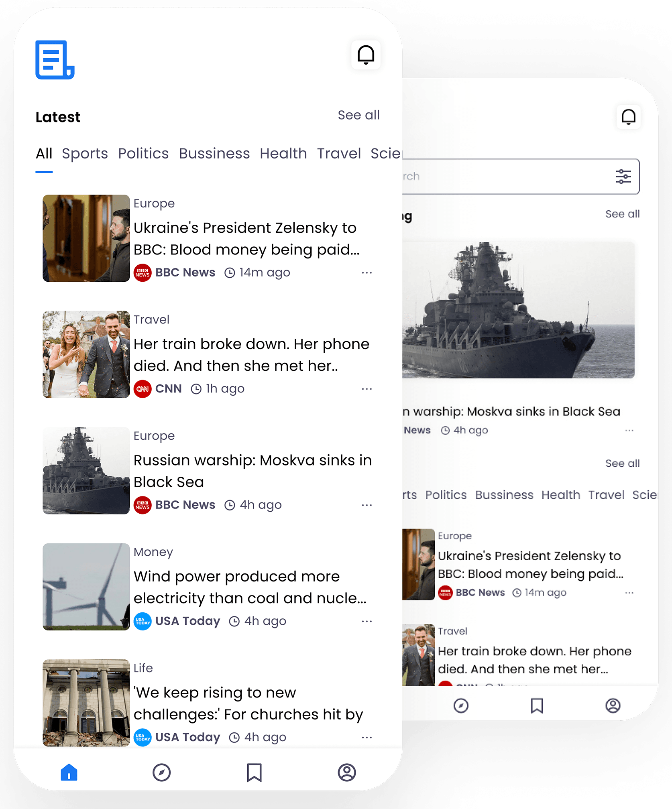Image resolution: width=672 pixels, height=809 pixels.
Task: Open Zelensky headline on back phone
Action: pos(530,565)
